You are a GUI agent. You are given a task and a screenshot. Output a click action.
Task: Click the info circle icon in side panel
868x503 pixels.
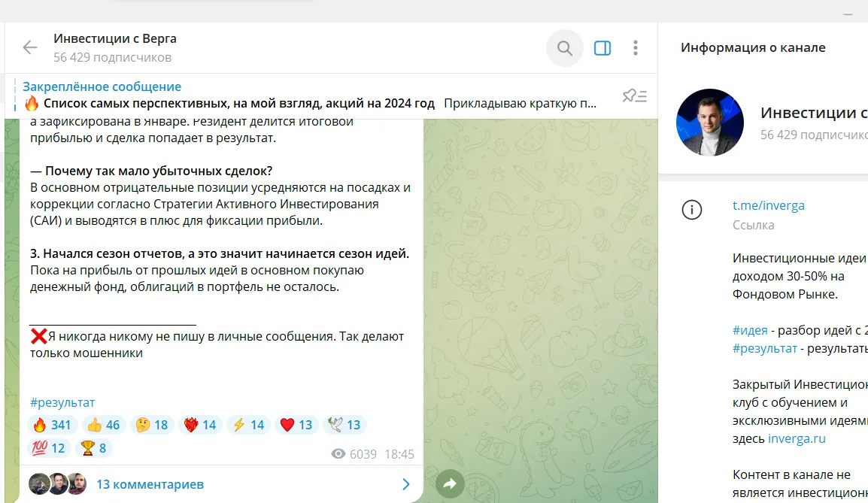[692, 210]
